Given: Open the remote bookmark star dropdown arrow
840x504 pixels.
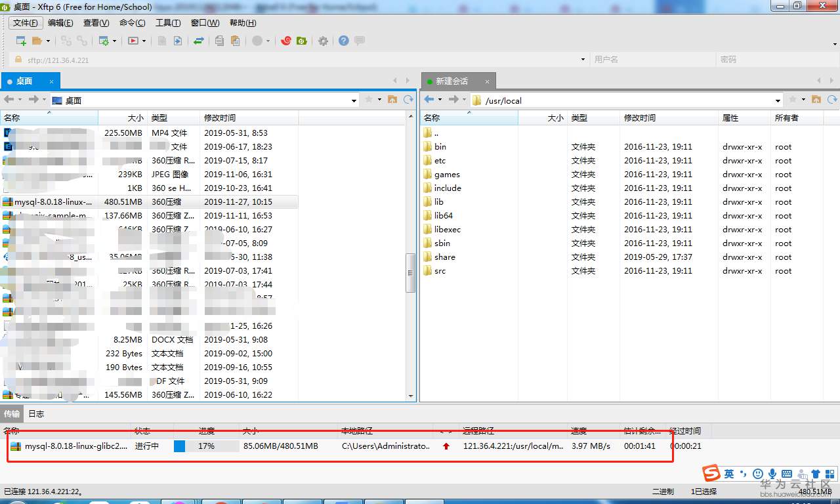Looking at the screenshot, I should tap(803, 100).
